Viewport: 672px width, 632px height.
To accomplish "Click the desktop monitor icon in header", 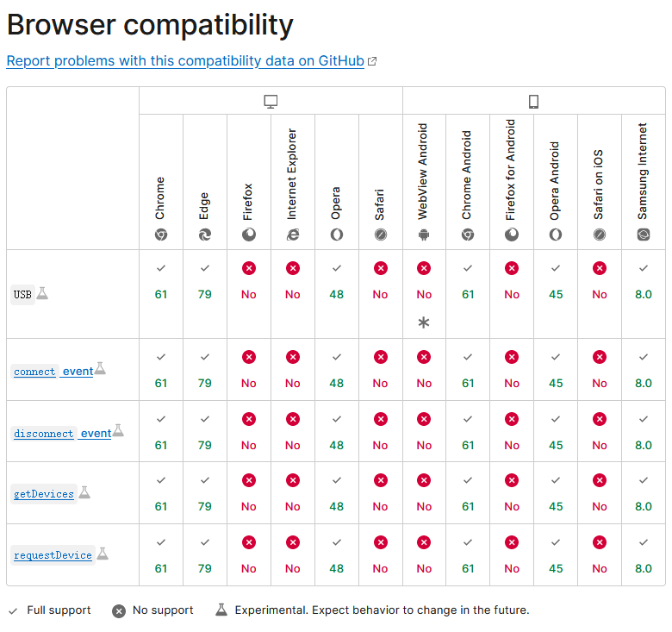I will coord(271,102).
